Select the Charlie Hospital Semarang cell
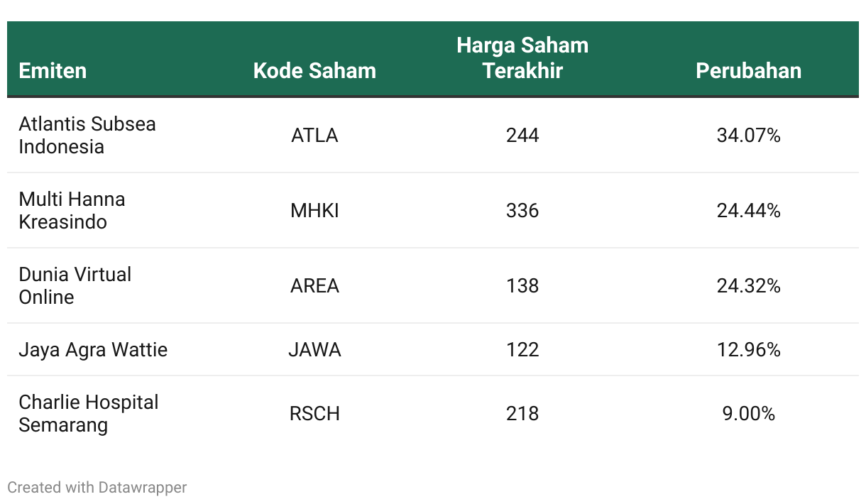The height and width of the screenshot is (504, 866). point(88,413)
